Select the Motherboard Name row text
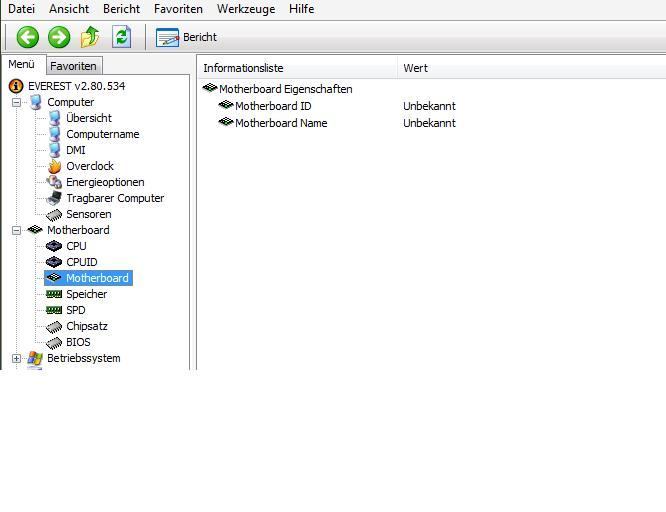 (281, 123)
